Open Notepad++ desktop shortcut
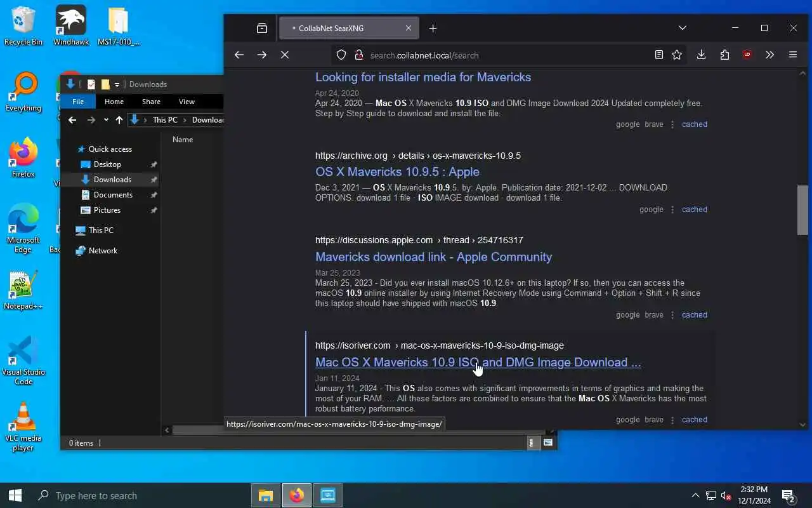Screen dimensions: 812x508 (x=23, y=291)
